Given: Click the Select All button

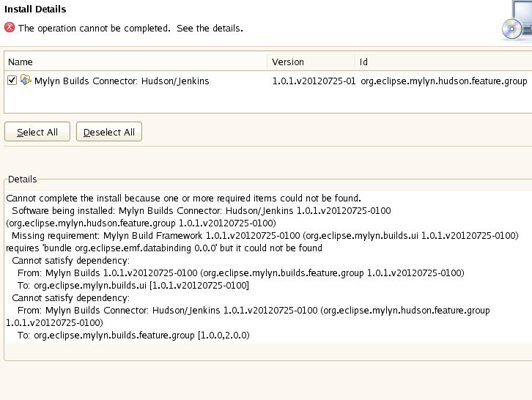Looking at the screenshot, I should click(37, 132).
